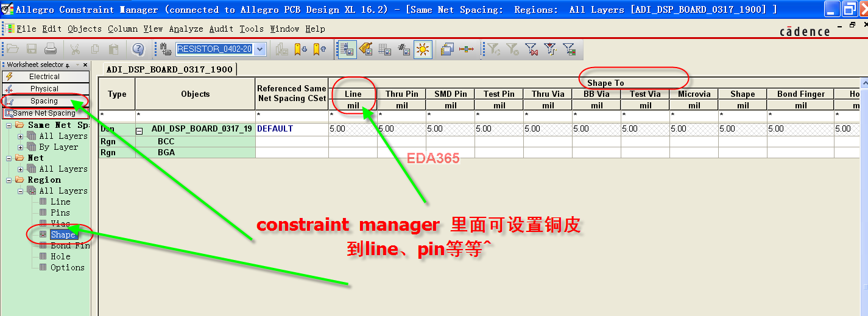
Task: Collapse All Layers under Region
Action: pos(21,191)
